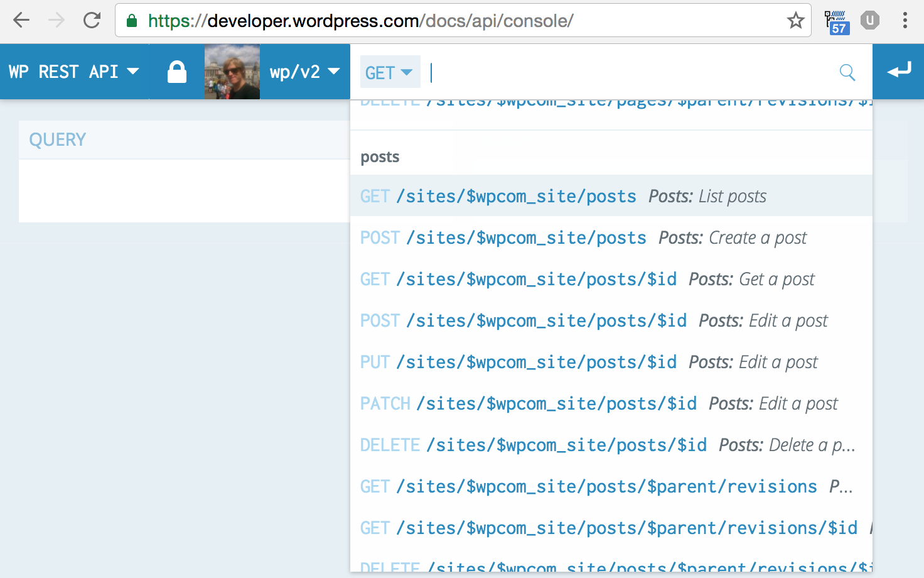This screenshot has width=924, height=578.
Task: Click the padlock authentication icon
Action: click(177, 72)
